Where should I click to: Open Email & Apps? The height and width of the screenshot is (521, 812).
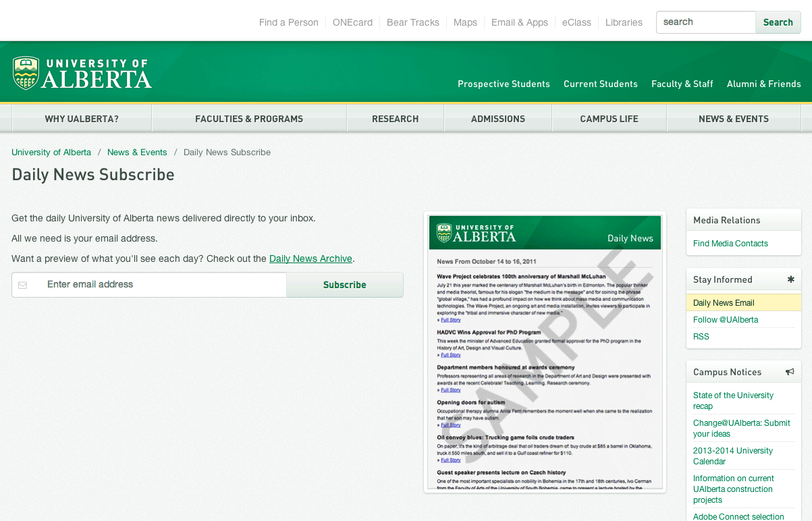tap(520, 22)
